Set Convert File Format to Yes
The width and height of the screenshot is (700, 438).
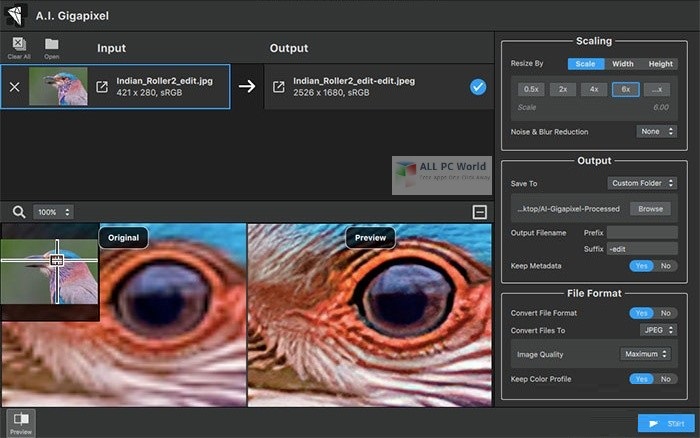click(x=641, y=313)
